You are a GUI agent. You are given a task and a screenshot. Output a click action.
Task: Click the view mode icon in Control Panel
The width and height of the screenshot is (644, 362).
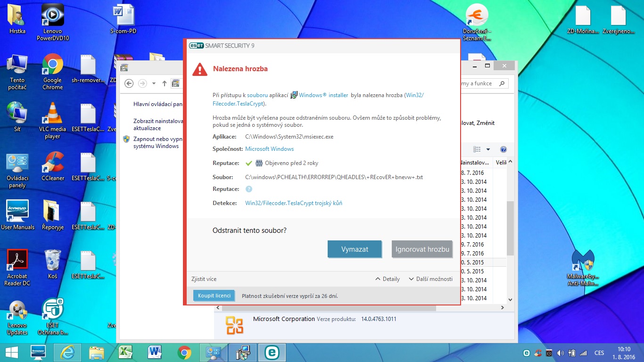point(477,149)
